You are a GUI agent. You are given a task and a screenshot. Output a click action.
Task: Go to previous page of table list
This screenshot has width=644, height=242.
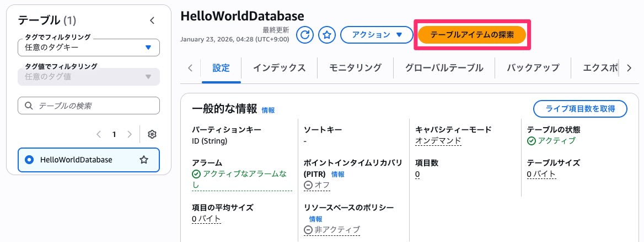[99, 134]
